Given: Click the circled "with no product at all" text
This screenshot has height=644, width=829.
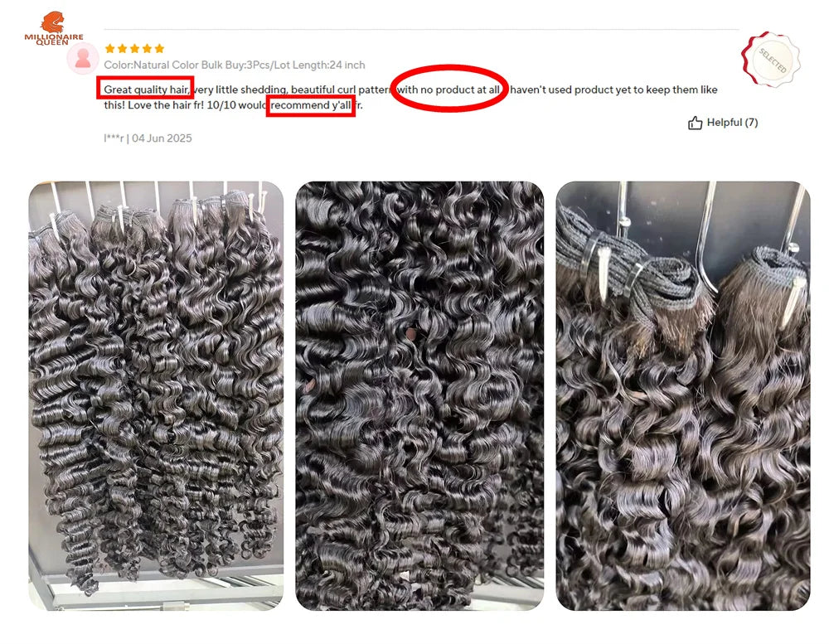Looking at the screenshot, I should [448, 90].
